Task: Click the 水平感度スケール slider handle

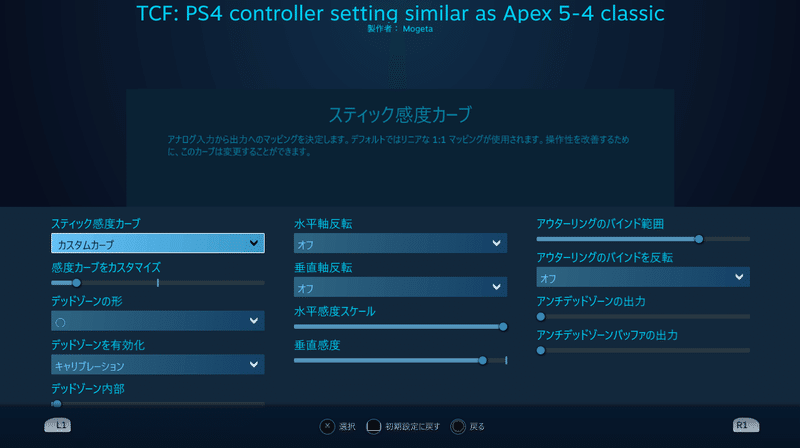Action: tap(503, 326)
